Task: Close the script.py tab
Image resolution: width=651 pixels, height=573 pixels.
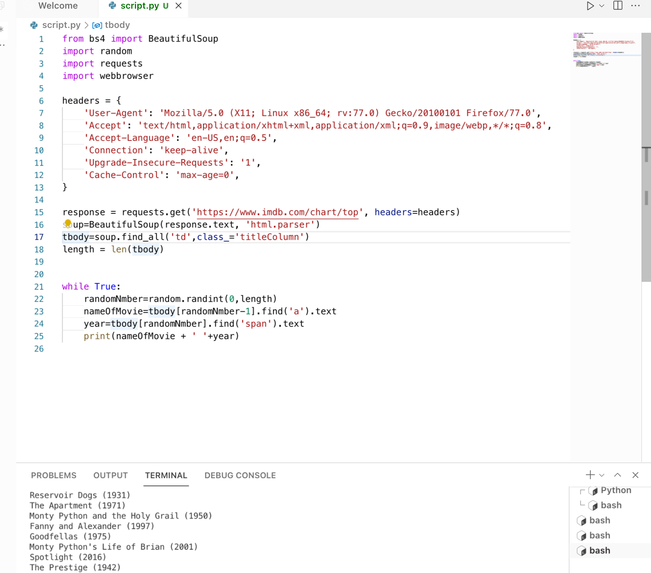Action: click(179, 6)
